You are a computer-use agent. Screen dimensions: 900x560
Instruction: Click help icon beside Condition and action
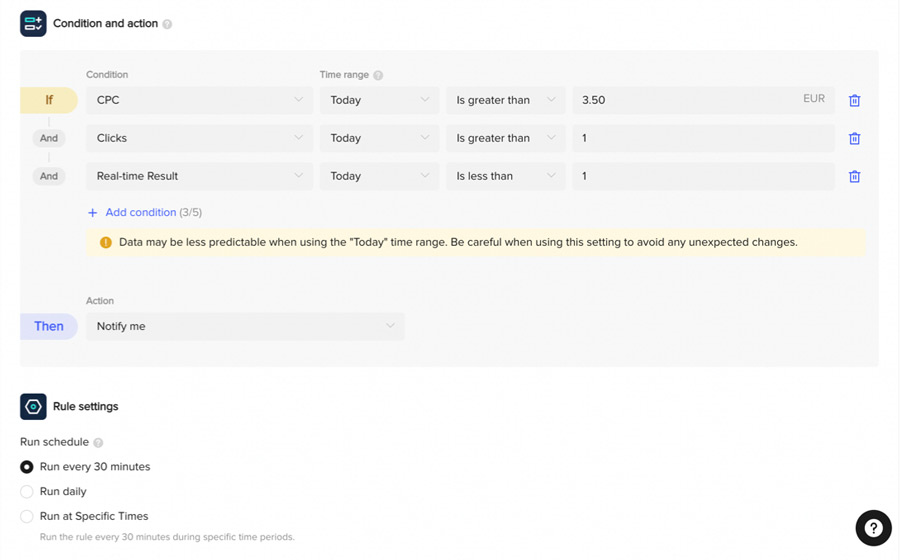(167, 24)
